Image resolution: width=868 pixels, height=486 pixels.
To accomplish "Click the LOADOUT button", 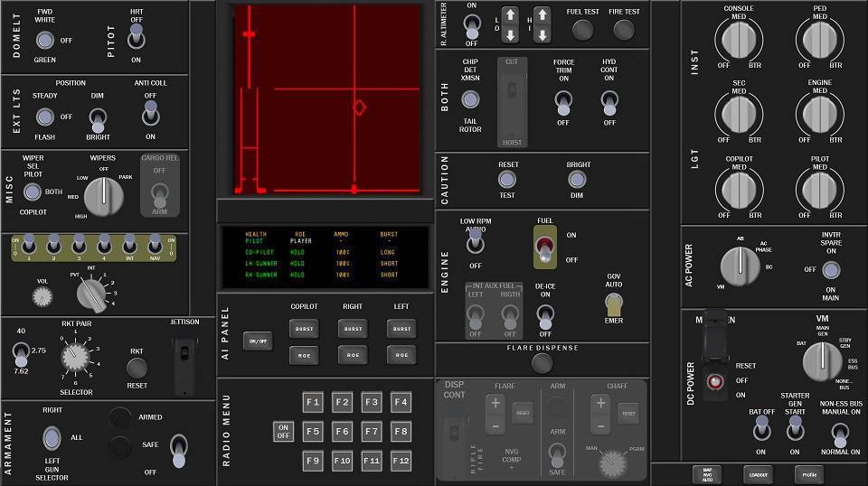I will [x=758, y=473].
